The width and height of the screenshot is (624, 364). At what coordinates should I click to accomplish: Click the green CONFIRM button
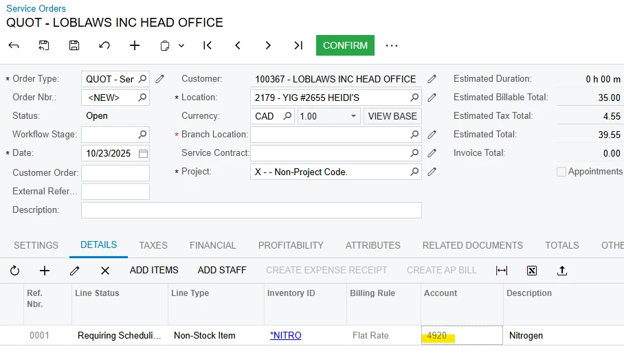point(345,45)
